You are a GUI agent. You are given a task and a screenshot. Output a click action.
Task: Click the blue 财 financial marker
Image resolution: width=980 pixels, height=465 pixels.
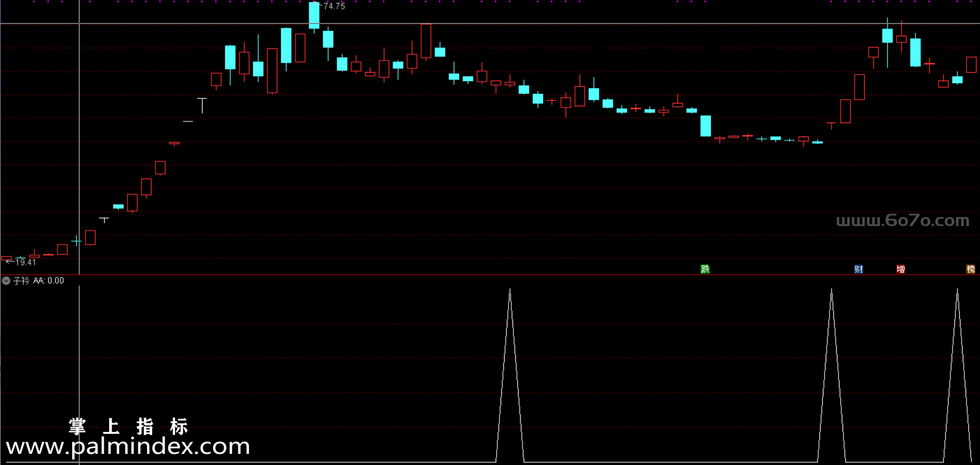859,269
